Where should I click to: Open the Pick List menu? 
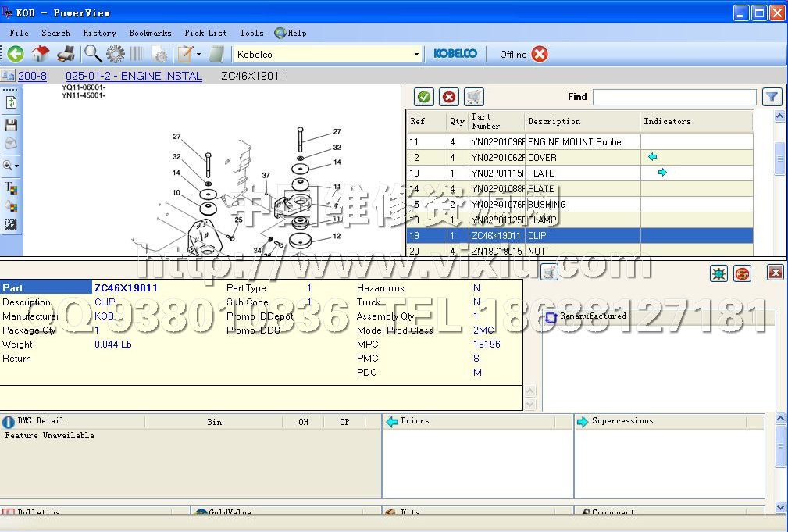pos(205,33)
